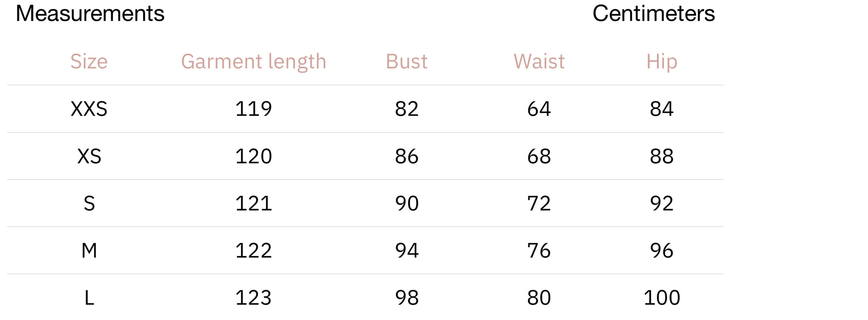Click the bust value 94
This screenshot has width=868, height=320.
pyautogui.click(x=406, y=250)
